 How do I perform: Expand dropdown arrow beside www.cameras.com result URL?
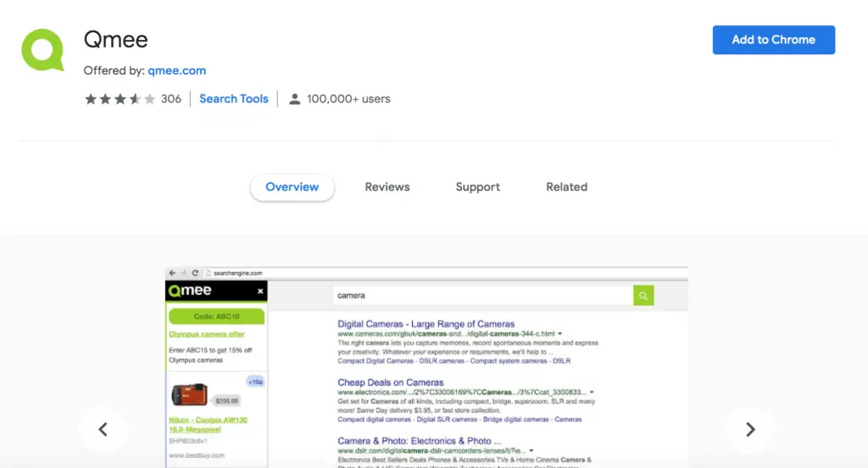point(560,334)
